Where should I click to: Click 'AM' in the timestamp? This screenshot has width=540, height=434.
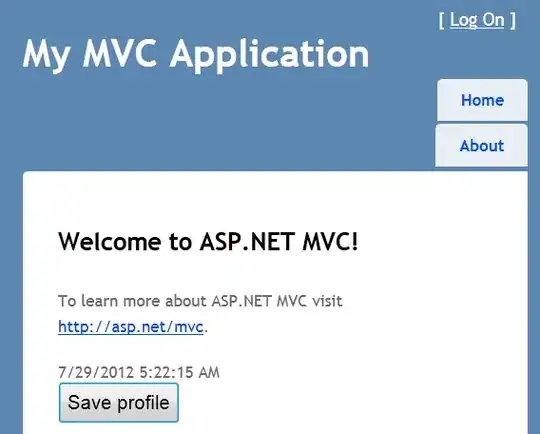tap(209, 372)
